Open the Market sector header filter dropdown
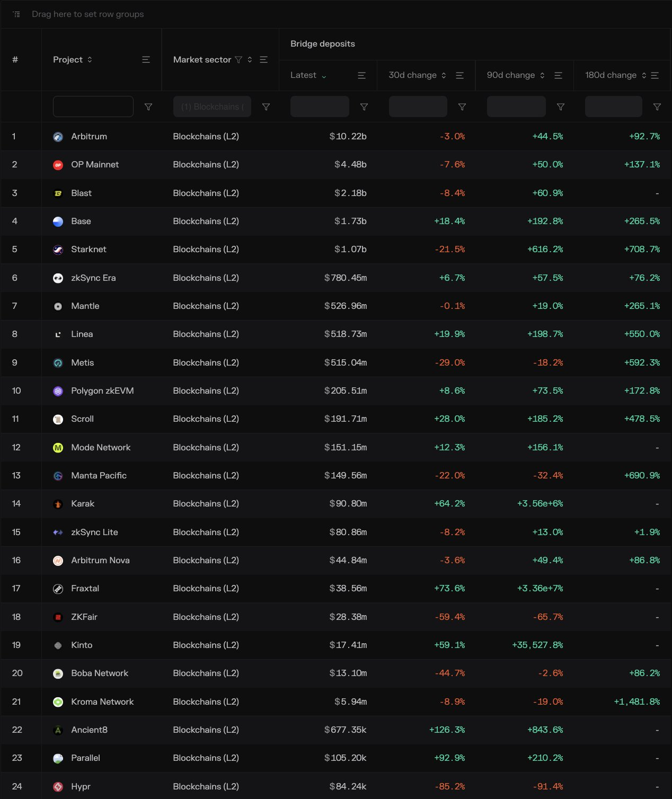 point(239,59)
